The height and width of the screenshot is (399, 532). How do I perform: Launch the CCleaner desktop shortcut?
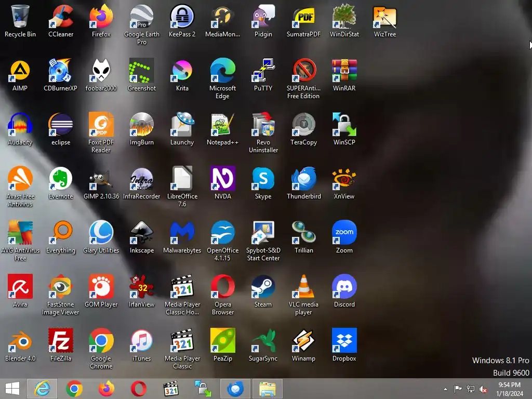(61, 21)
